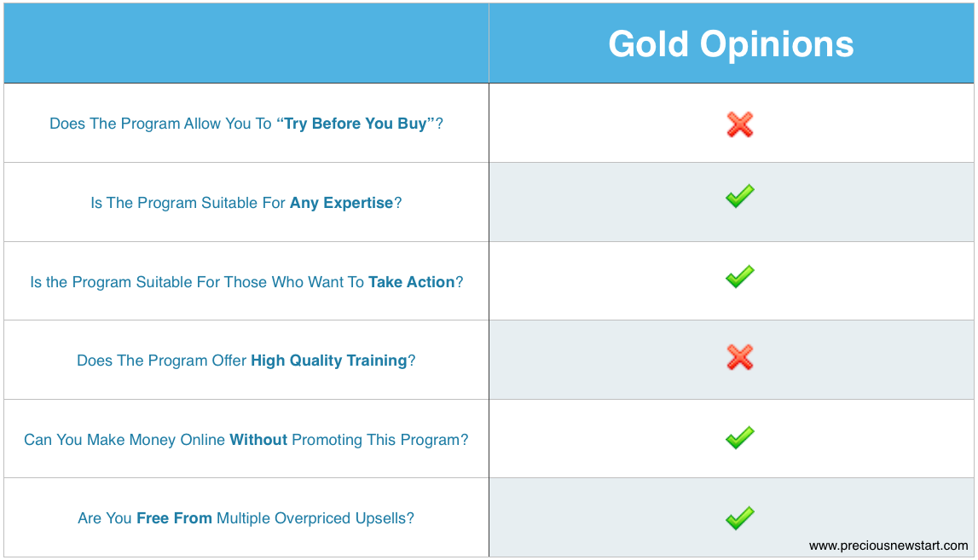The height and width of the screenshot is (560, 978).
Task: Click the green checkmark for Any Expertise row
Action: (x=740, y=196)
